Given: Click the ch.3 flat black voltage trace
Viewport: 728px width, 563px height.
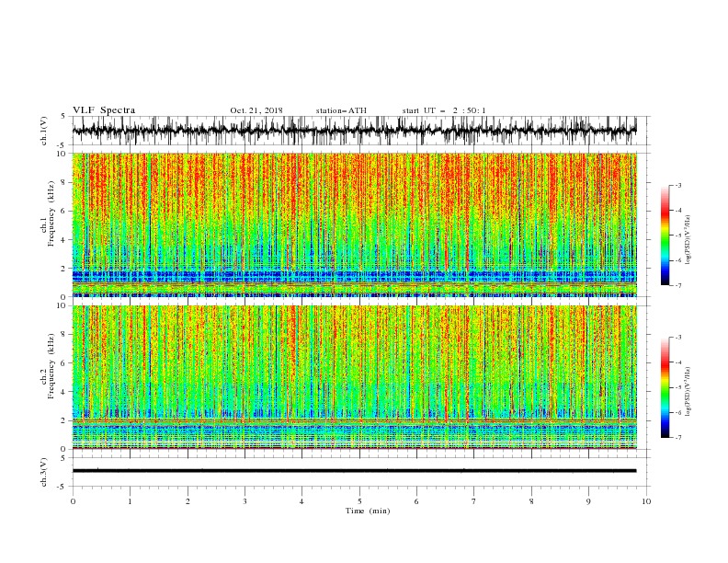Looking at the screenshot, I should (354, 471).
